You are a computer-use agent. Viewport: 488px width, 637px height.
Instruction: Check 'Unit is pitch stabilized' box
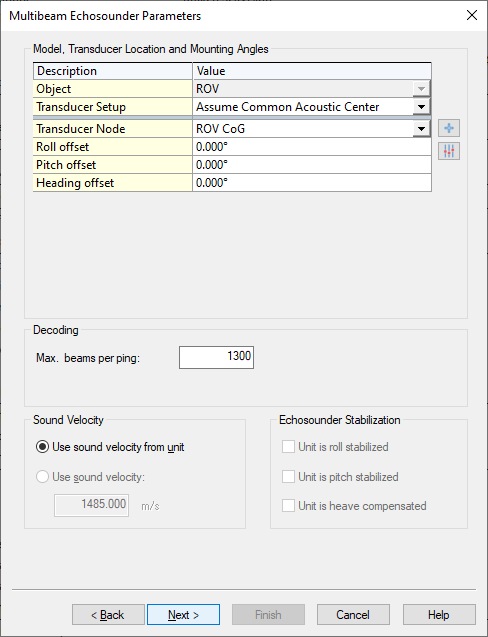point(288,477)
